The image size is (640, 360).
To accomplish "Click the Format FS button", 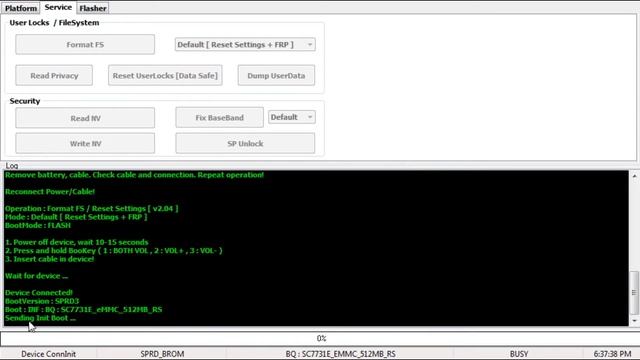I will pyautogui.click(x=85, y=44).
